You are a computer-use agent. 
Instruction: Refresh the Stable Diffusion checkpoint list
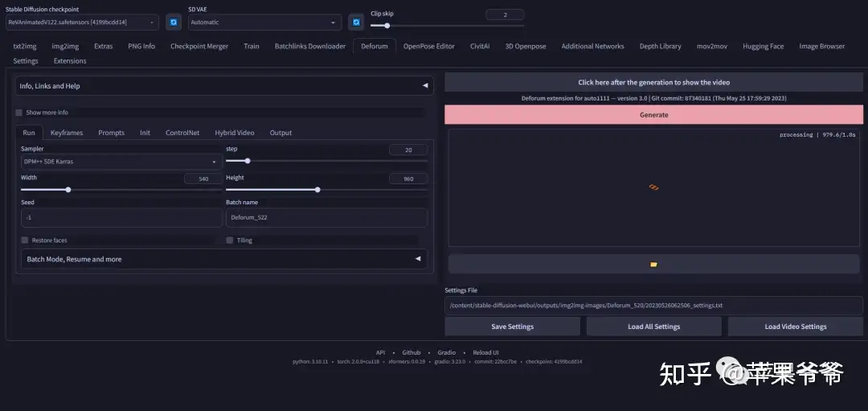coord(174,23)
